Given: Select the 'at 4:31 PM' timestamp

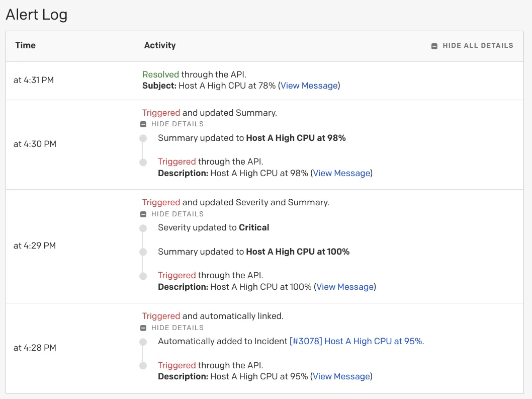Looking at the screenshot, I should point(34,80).
